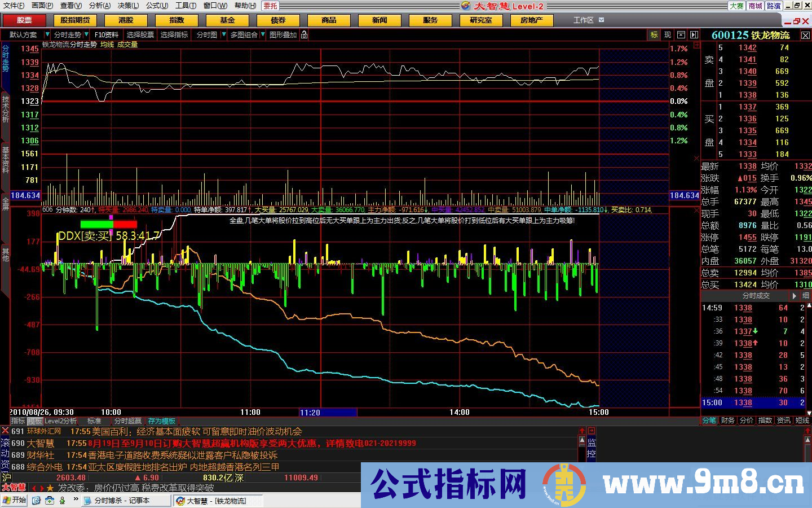Open the 分析(A) menu

click(99, 6)
